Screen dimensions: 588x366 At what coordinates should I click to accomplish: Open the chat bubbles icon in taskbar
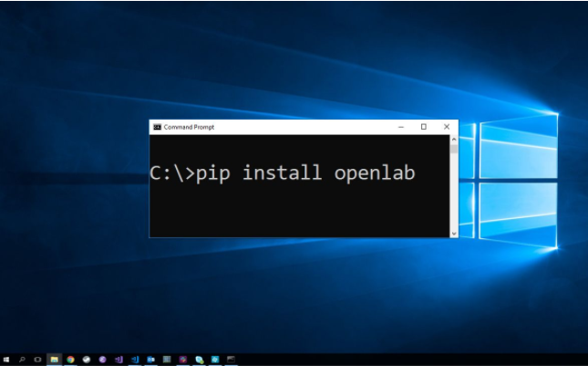pos(199,360)
